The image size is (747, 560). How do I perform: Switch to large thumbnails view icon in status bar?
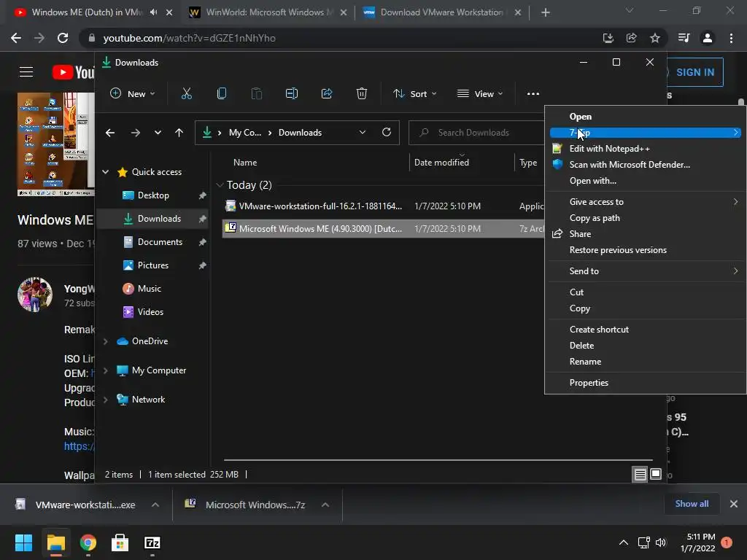click(656, 474)
